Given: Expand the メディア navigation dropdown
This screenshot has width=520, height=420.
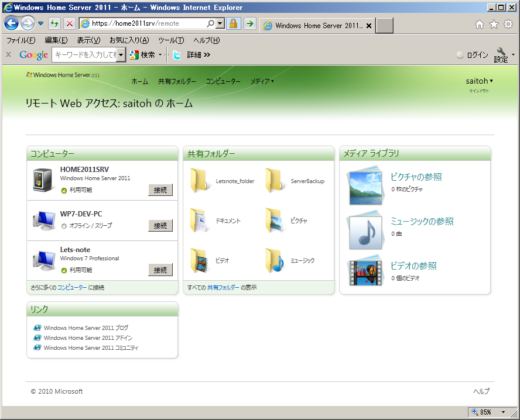Looking at the screenshot, I should (262, 81).
